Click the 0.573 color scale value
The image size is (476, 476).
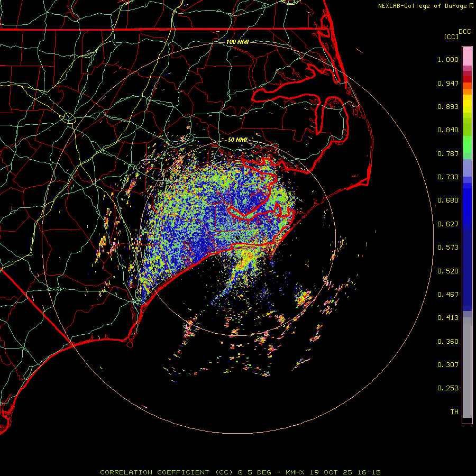(448, 248)
